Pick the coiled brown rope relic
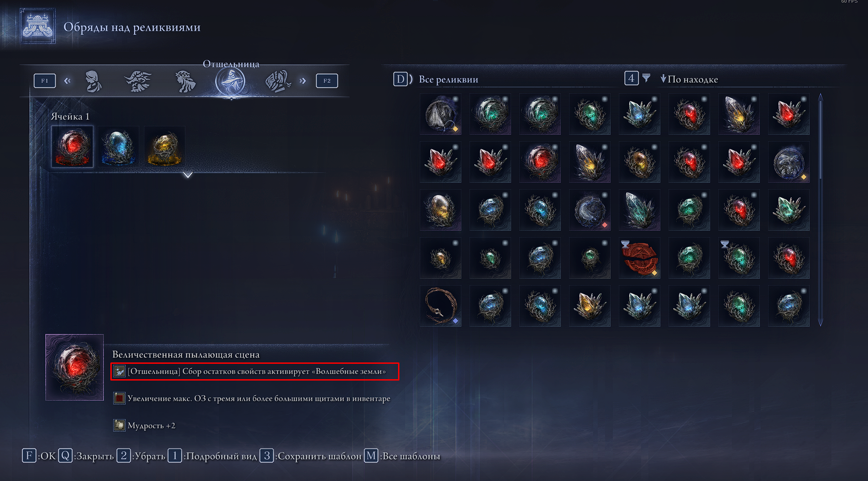The image size is (868, 481). click(441, 306)
